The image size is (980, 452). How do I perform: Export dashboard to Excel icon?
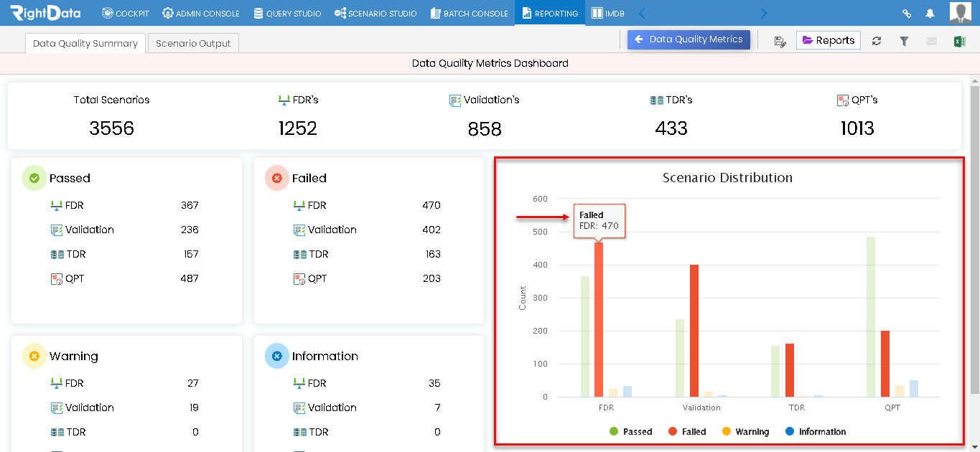[959, 41]
